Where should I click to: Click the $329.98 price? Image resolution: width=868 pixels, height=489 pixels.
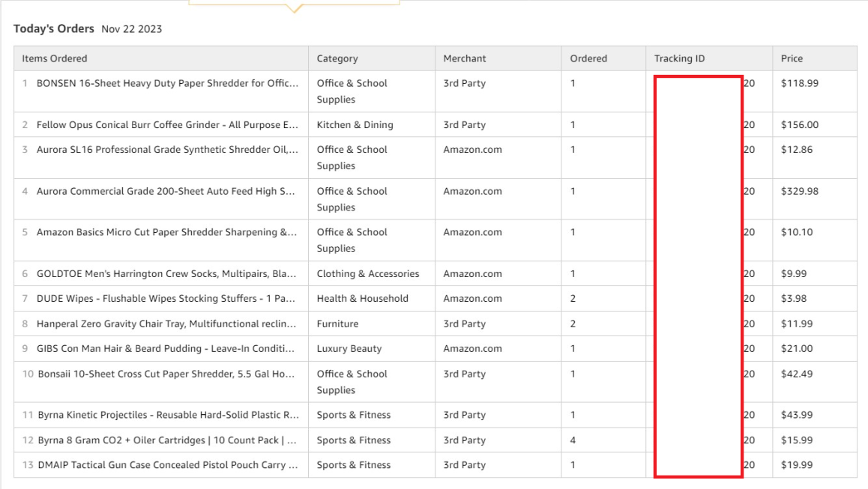pos(799,192)
